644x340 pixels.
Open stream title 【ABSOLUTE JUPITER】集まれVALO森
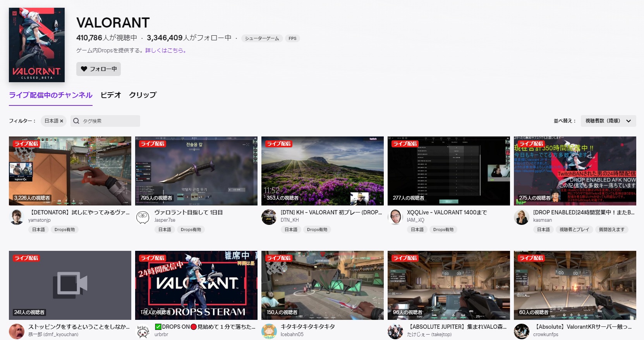(x=457, y=327)
